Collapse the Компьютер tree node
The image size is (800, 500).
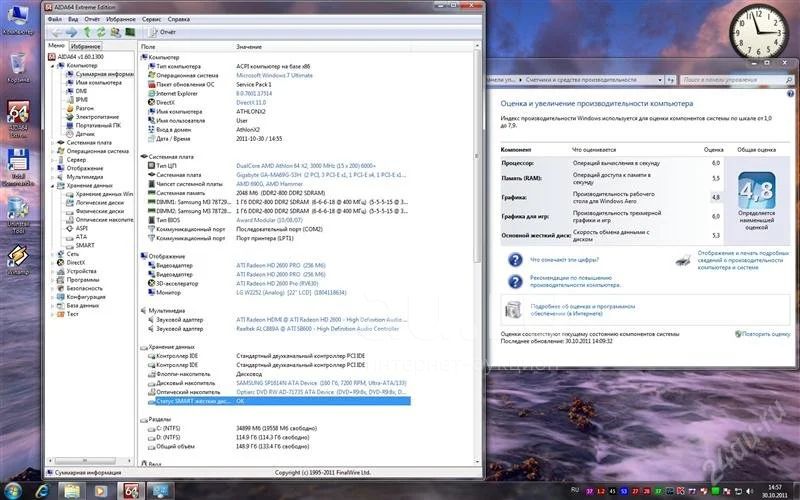tap(52, 66)
